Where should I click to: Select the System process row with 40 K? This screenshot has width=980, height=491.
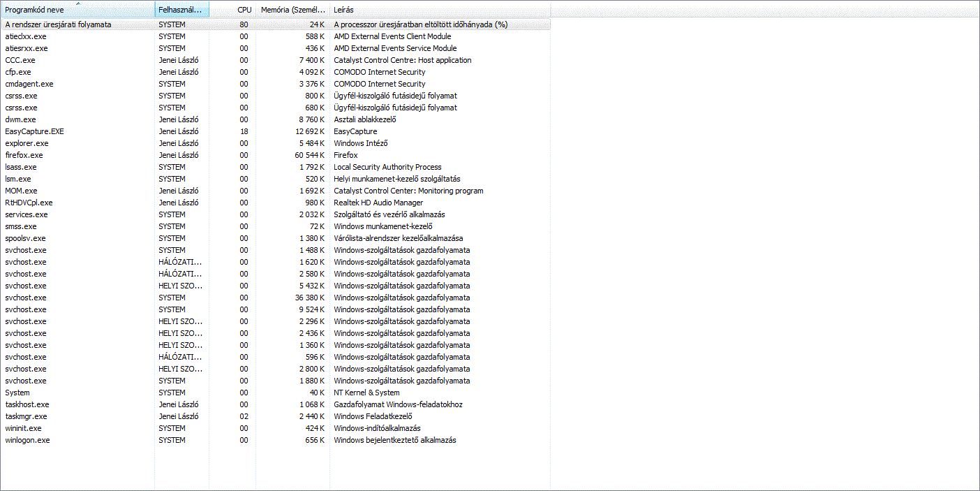tap(276, 393)
